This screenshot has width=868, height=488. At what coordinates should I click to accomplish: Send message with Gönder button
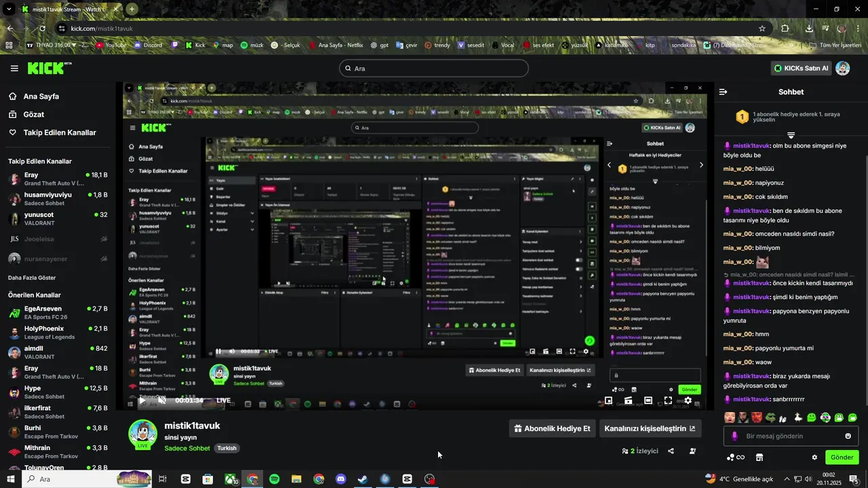point(842,457)
